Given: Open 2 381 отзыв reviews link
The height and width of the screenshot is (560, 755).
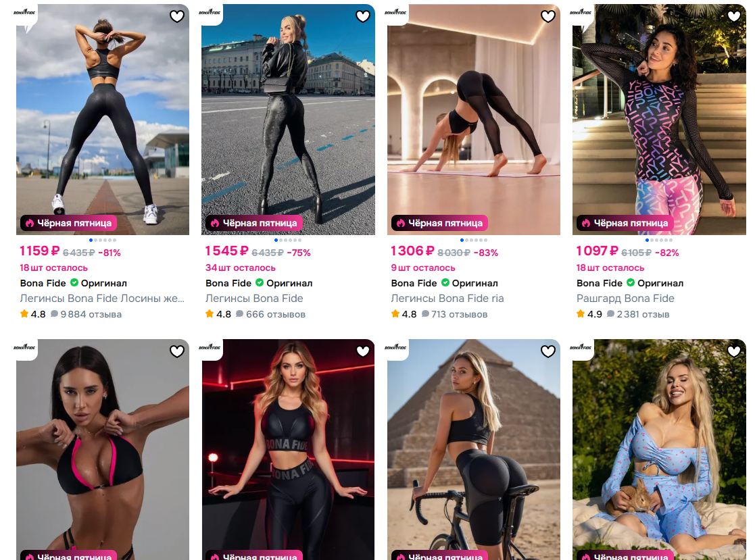Looking at the screenshot, I should [638, 314].
